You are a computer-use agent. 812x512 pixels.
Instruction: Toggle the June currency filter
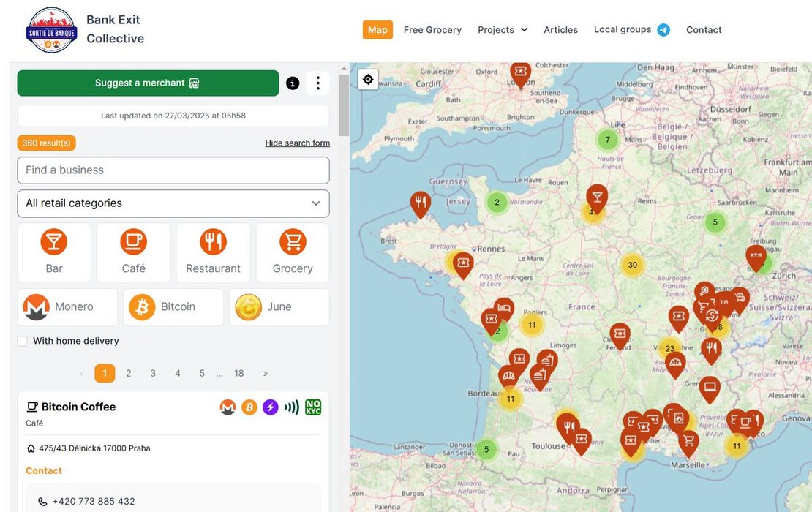(279, 307)
